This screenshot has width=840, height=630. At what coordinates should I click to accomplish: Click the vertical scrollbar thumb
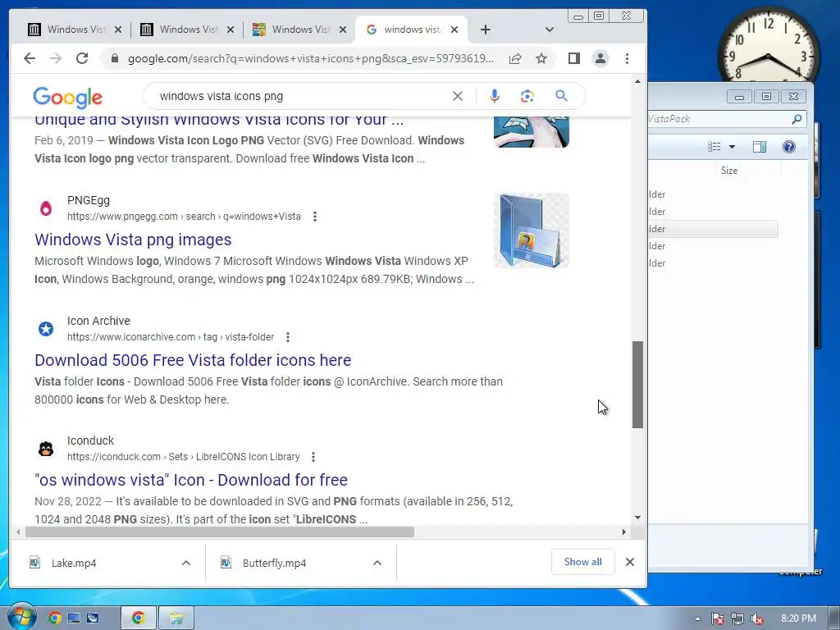[637, 385]
